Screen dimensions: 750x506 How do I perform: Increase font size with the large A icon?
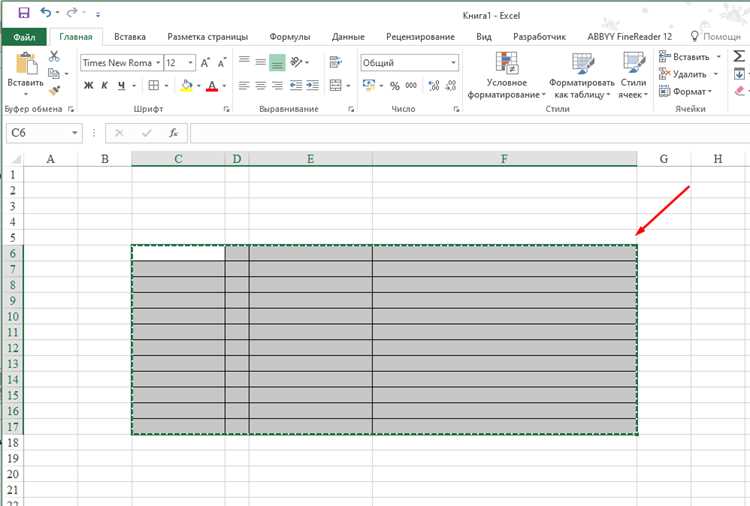(x=205, y=63)
